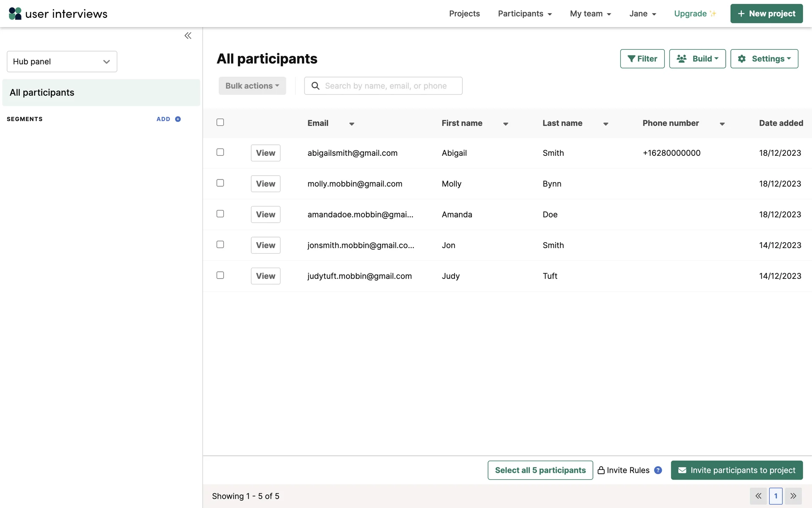Go to the first page arrow
Image resolution: width=812 pixels, height=508 pixels.
758,496
